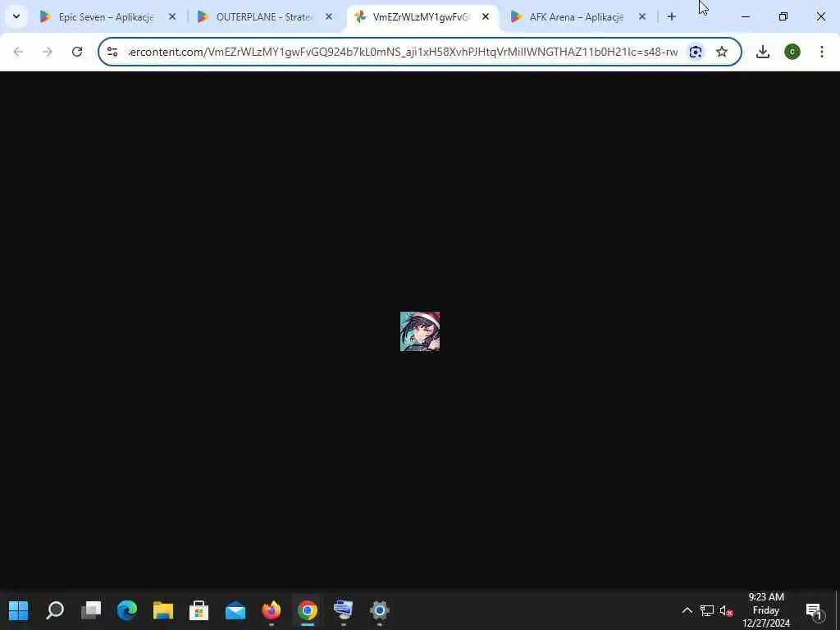Viewport: 840px width, 630px height.
Task: Bookmark this page with star icon
Action: (x=722, y=52)
